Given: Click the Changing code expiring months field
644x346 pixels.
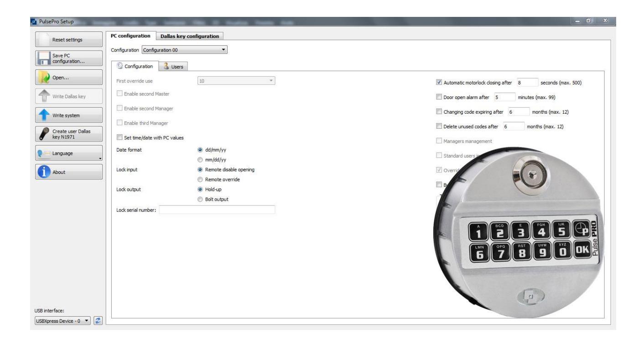Looking at the screenshot, I should coord(519,112).
